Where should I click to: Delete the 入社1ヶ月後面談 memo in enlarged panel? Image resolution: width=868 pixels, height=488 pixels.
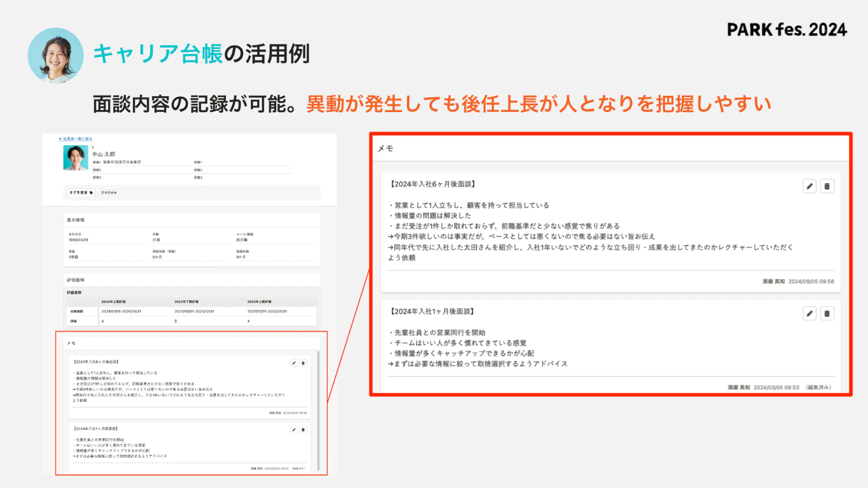point(827,314)
